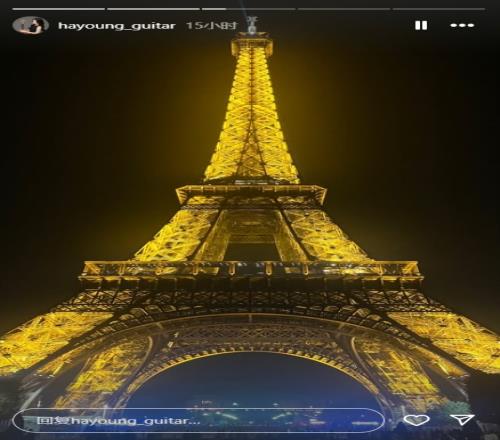Jump to the fourth story progress segment
Viewport: 500px width, 440px height.
coord(344,9)
